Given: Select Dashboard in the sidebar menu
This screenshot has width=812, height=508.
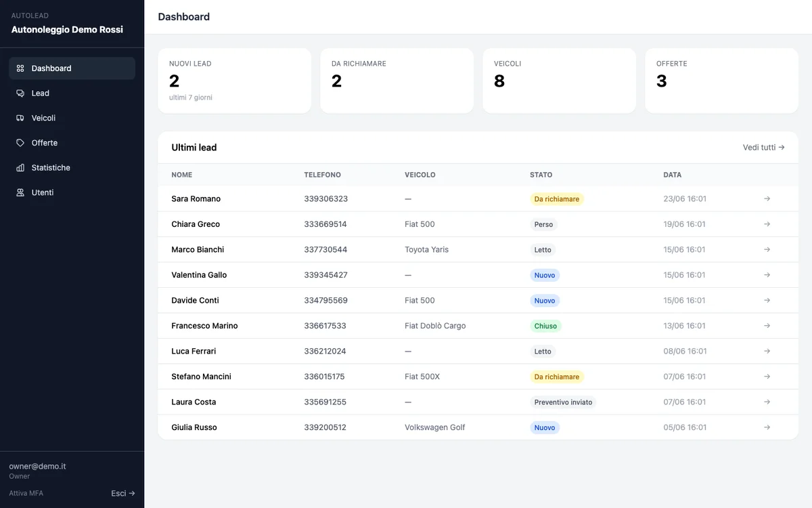Looking at the screenshot, I should point(72,68).
